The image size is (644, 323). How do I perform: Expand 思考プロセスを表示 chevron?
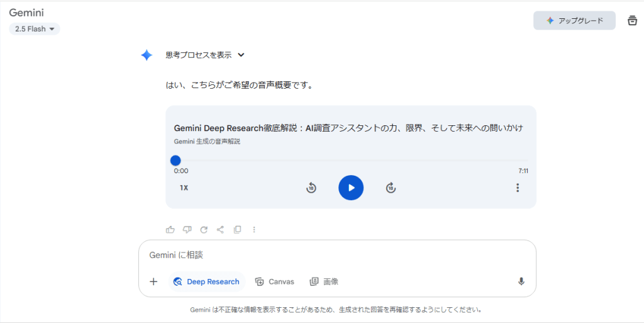(241, 55)
